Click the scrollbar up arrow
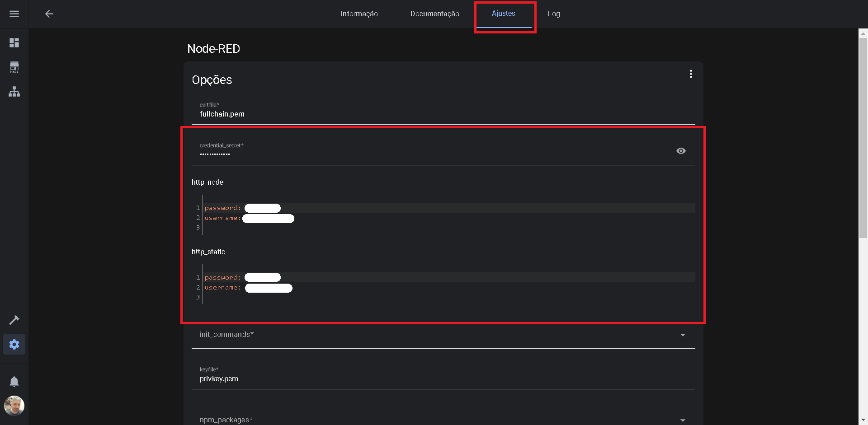 pos(863,33)
